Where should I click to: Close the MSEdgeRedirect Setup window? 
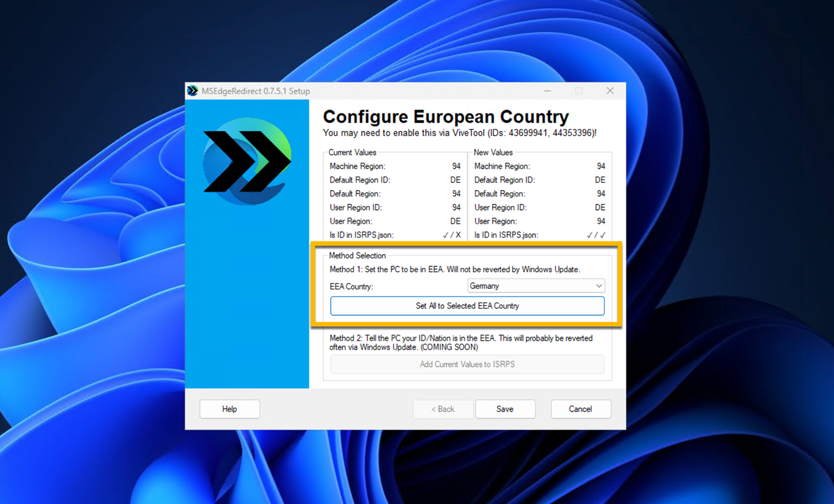click(610, 91)
